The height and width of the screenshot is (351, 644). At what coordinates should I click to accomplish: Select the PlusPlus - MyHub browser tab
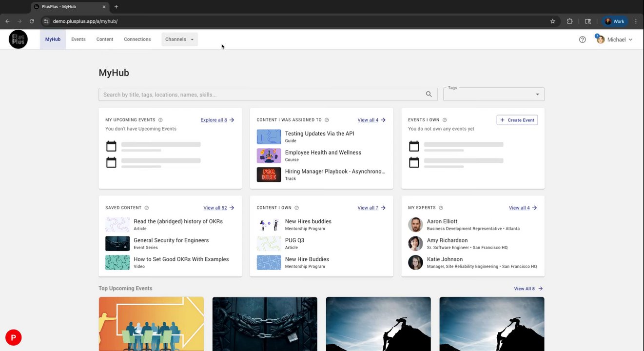click(70, 7)
